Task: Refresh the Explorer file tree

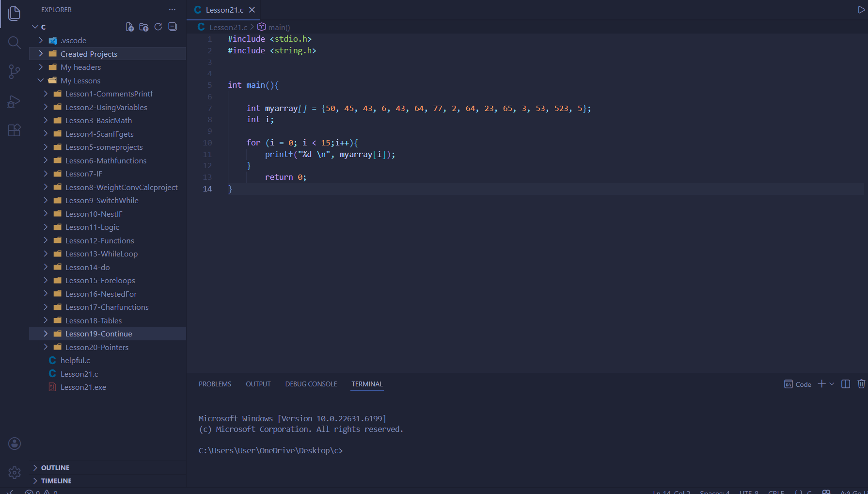Action: (x=158, y=27)
